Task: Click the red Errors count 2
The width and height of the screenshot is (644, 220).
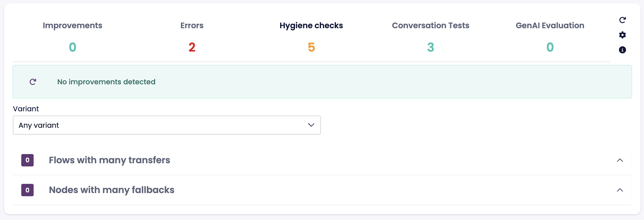Action: pos(192,47)
